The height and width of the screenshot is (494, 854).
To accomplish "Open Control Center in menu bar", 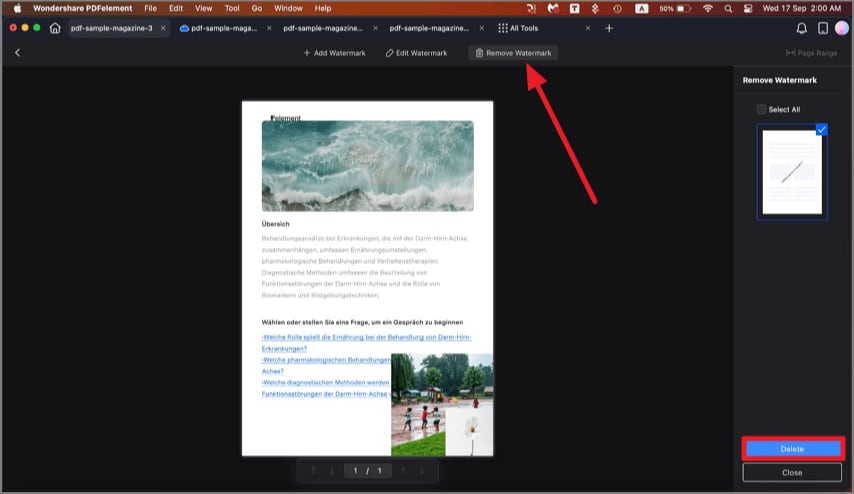I will pos(748,9).
